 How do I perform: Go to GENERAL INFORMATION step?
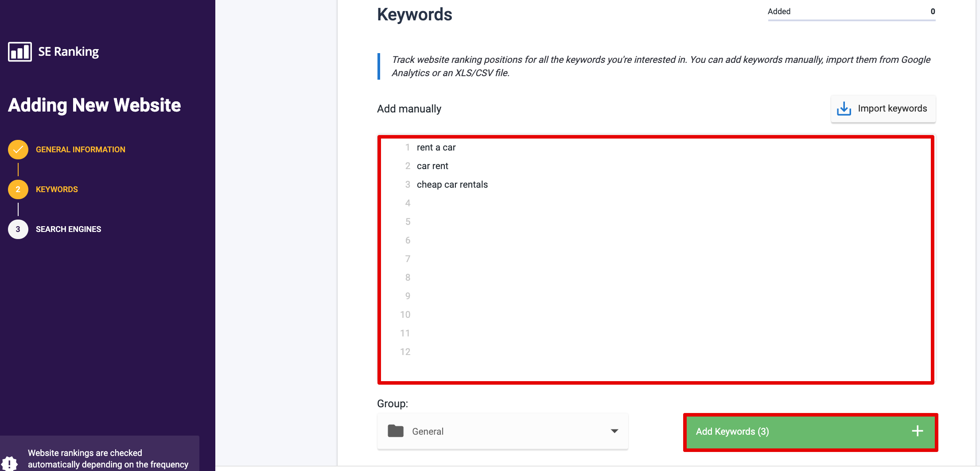[81, 150]
